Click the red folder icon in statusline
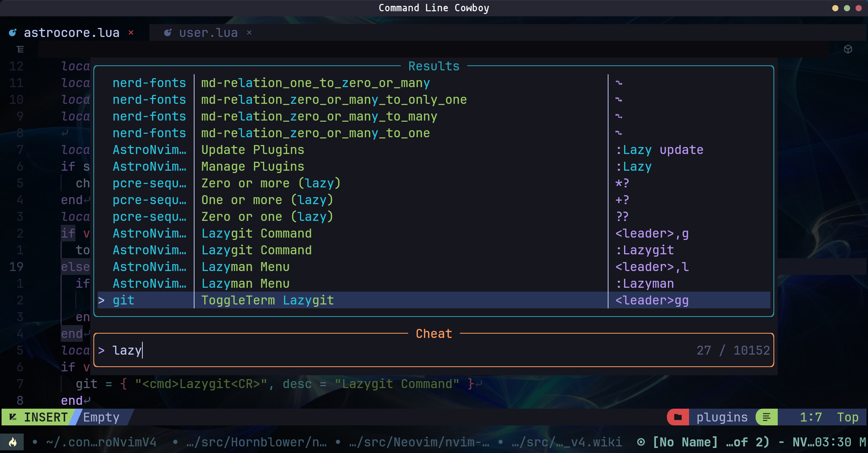 tap(678, 417)
